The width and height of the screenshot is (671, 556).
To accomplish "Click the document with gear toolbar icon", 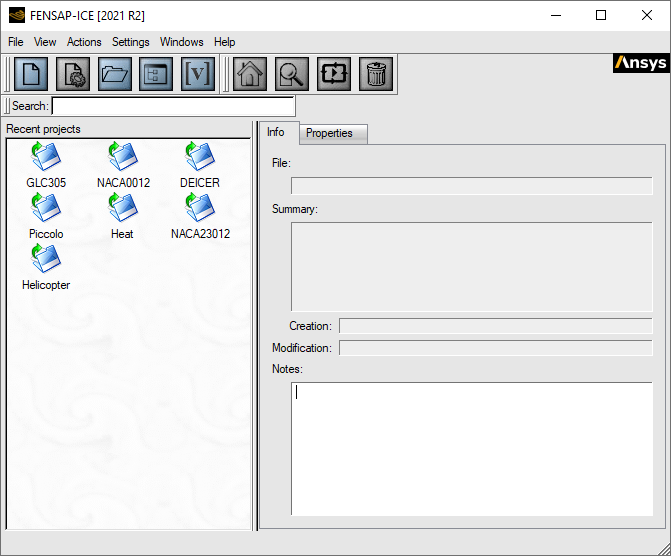I will tap(73, 75).
